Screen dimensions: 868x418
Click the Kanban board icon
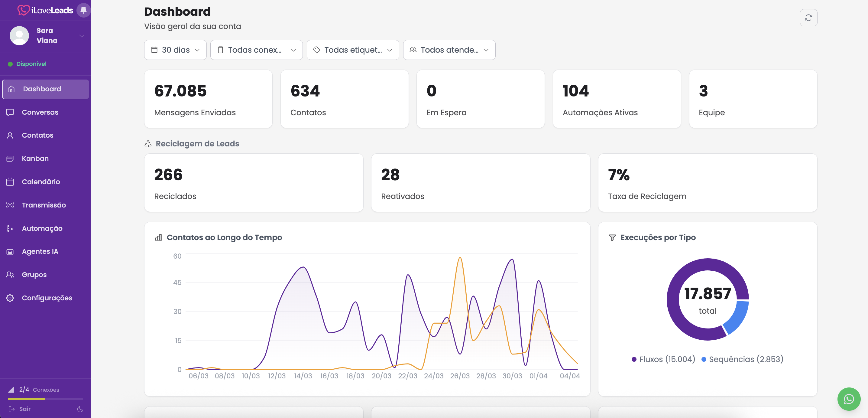pos(10,158)
